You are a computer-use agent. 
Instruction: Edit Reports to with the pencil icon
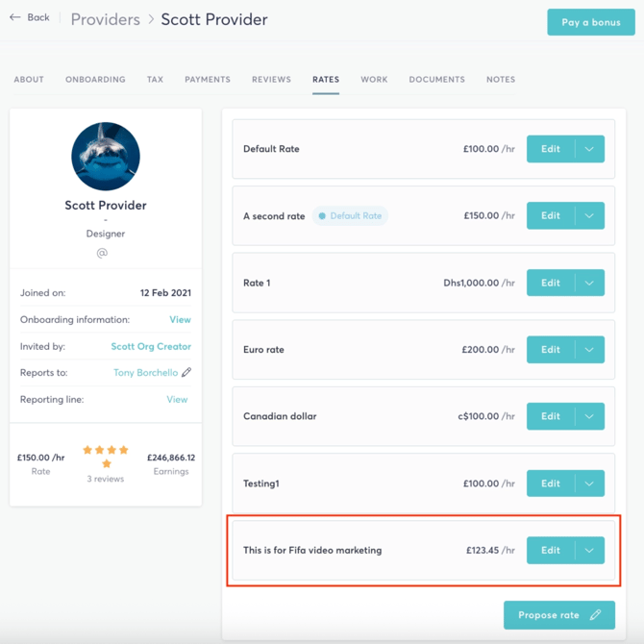[186, 372]
